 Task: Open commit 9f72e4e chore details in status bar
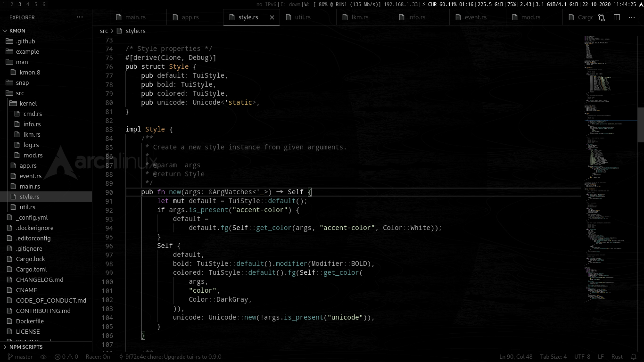170,357
